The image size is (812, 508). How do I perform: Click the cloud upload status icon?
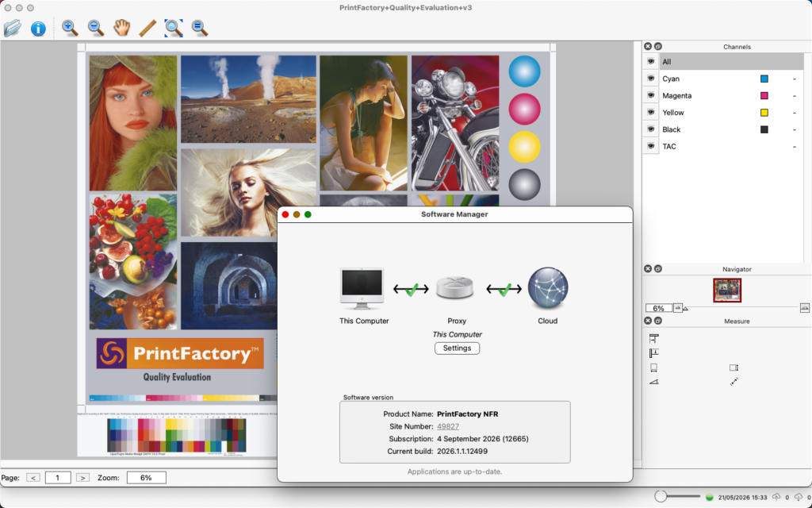776,497
